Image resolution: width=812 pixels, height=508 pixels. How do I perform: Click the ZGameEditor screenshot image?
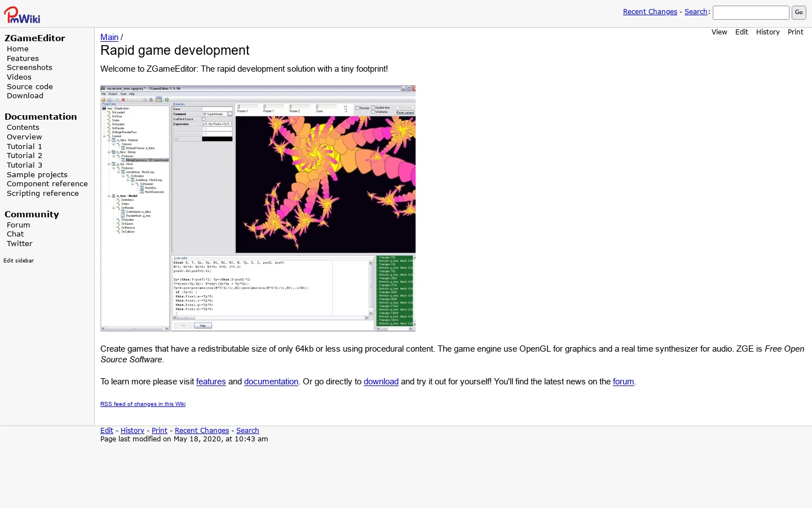tap(258, 208)
